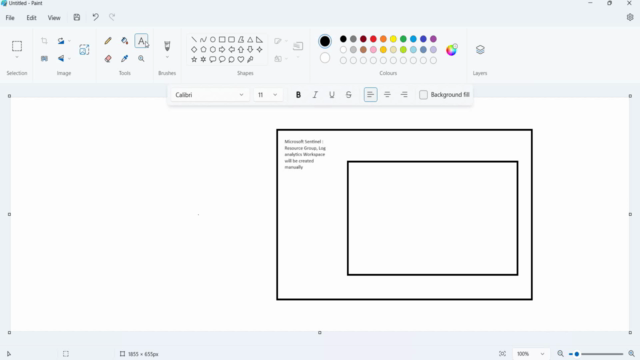Open the Edit menu
Image resolution: width=640 pixels, height=360 pixels.
31,18
